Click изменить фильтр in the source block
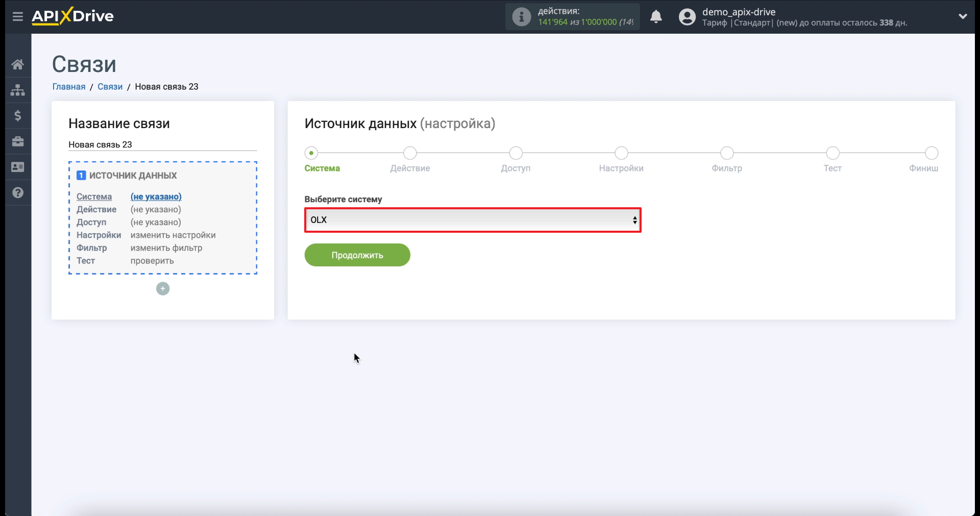The image size is (980, 516). [x=166, y=248]
